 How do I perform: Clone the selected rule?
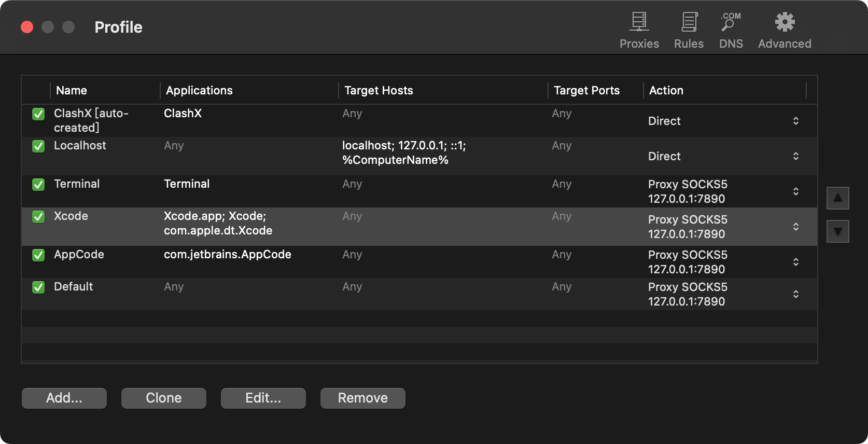point(164,398)
